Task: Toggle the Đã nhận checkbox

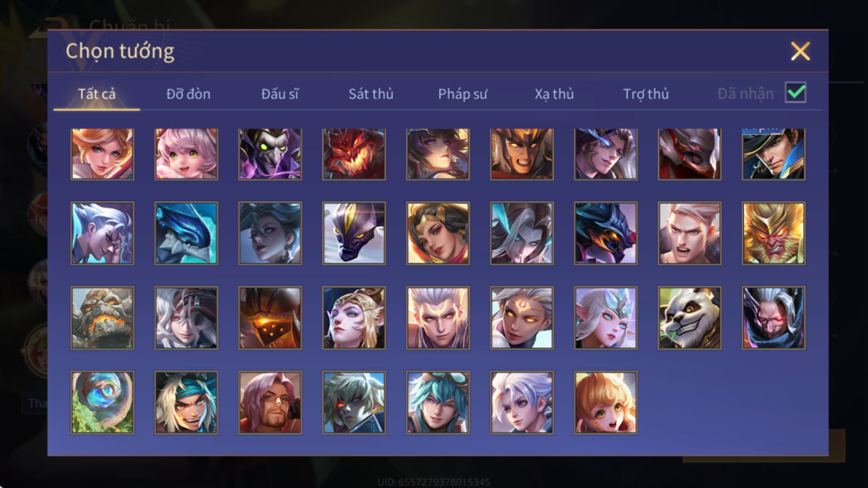Action: click(x=795, y=92)
